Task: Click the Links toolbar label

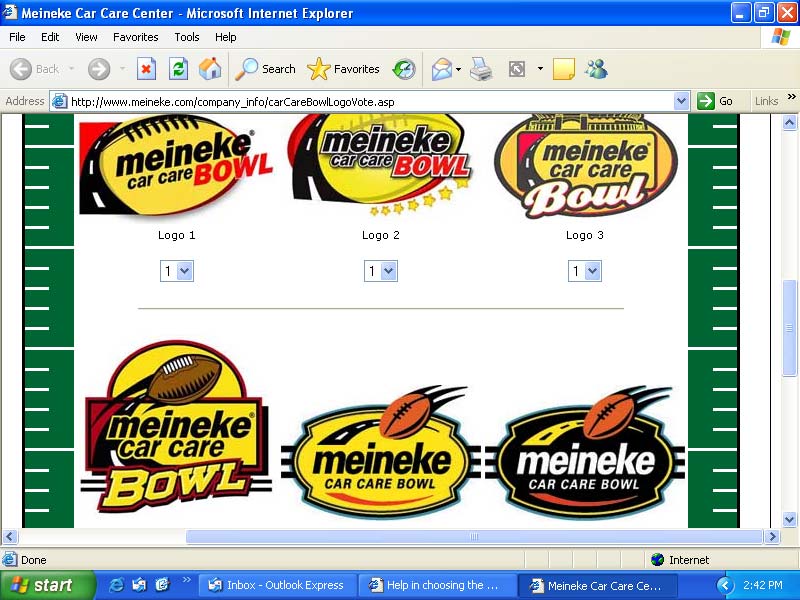Action: pyautogui.click(x=766, y=101)
